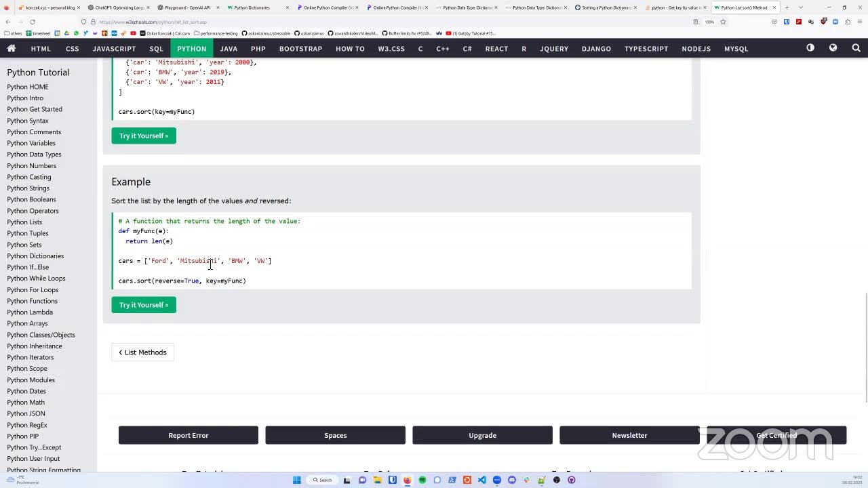The height and width of the screenshot is (488, 868).
Task: Switch to ChatGPT: Optimizing Language tab
Action: [x=119, y=7]
